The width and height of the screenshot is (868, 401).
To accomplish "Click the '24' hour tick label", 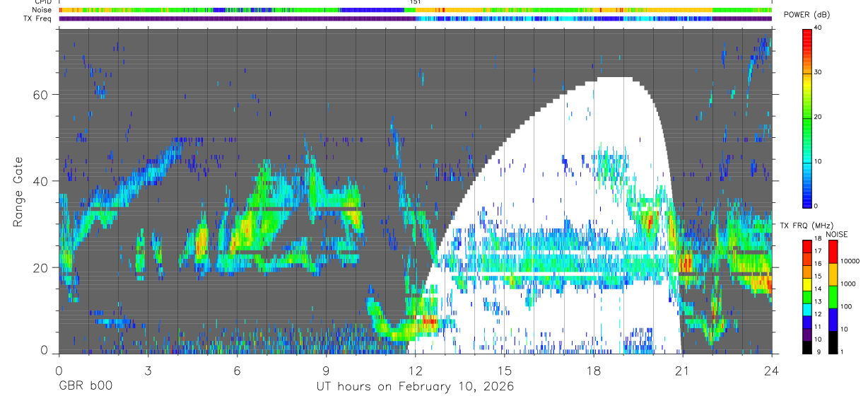I will coord(772,370).
